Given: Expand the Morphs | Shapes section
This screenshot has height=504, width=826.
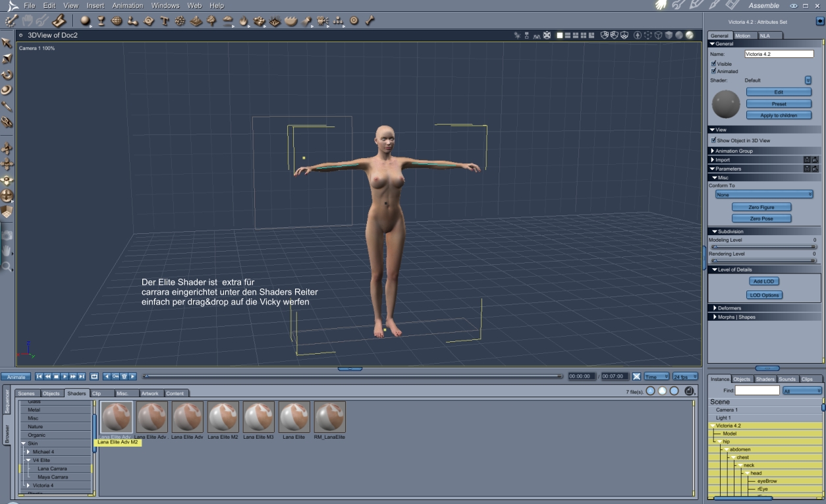Looking at the screenshot, I should pyautogui.click(x=736, y=317).
